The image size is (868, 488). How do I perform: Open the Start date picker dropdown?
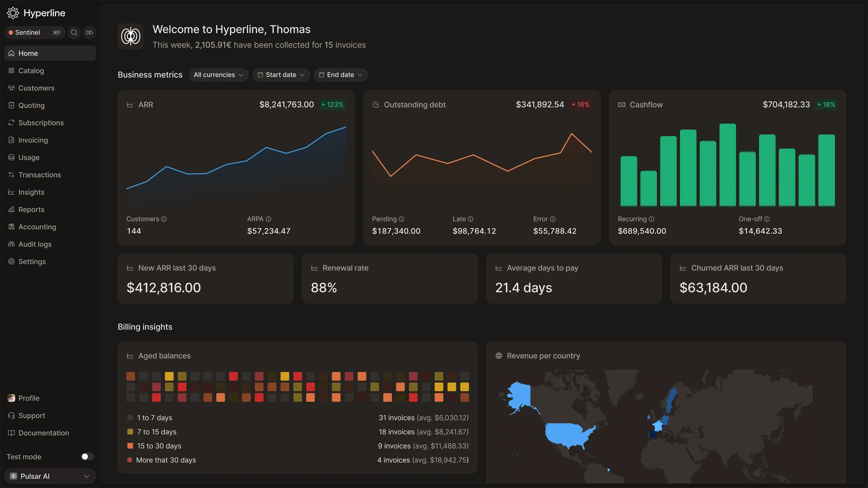281,75
